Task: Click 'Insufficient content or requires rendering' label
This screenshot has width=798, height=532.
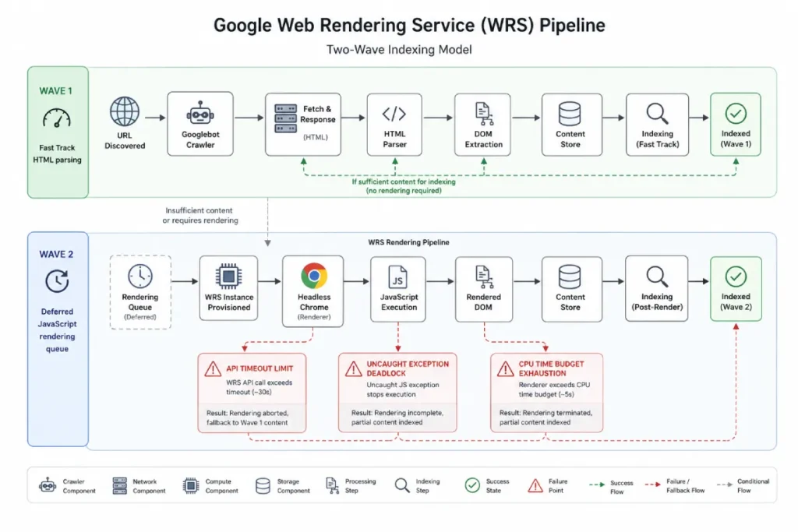Action: tap(200, 215)
